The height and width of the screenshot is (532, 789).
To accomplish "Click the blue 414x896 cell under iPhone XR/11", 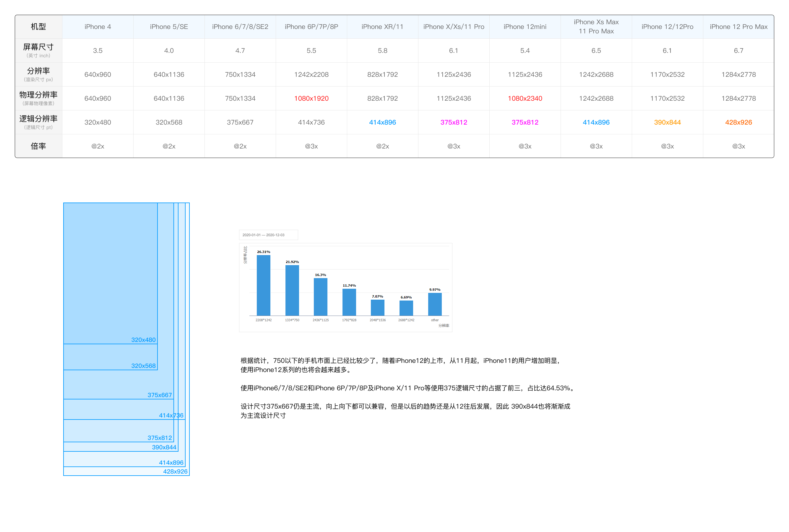I will (x=382, y=122).
